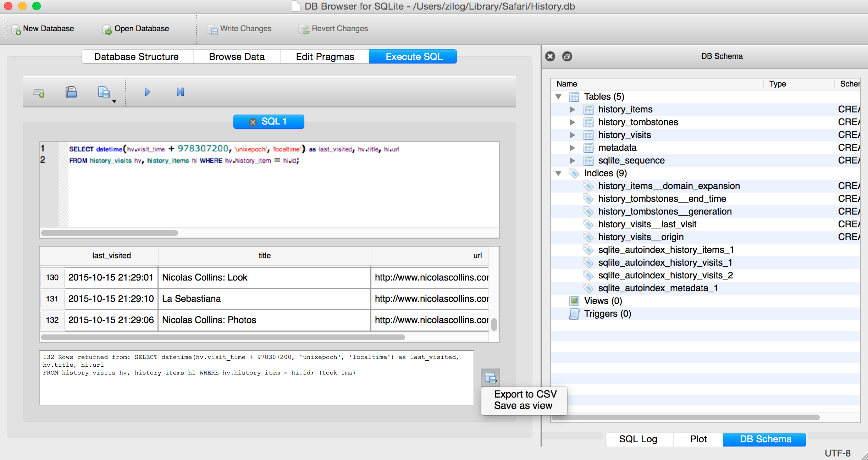Collapse the Indices (9) tree node

[558, 173]
